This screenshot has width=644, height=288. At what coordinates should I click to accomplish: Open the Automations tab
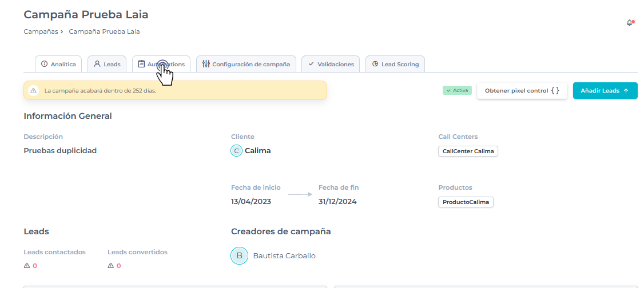point(161,64)
